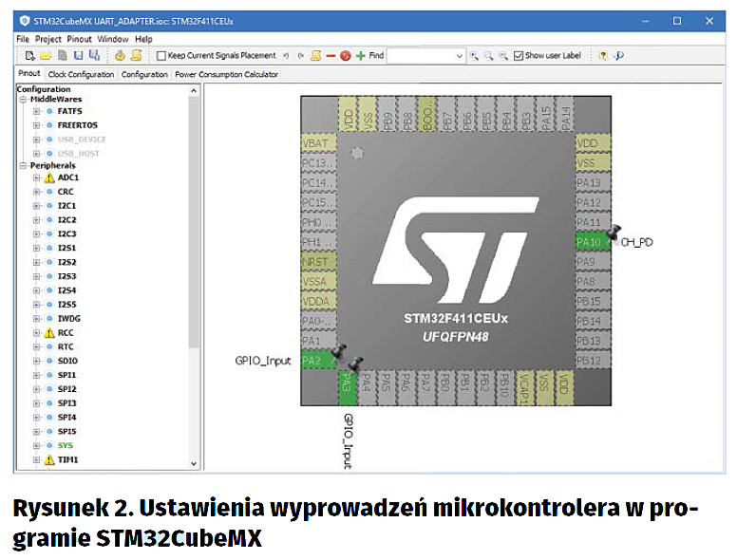Collapse the Peripherals tree section
The height and width of the screenshot is (560, 737).
(21, 165)
